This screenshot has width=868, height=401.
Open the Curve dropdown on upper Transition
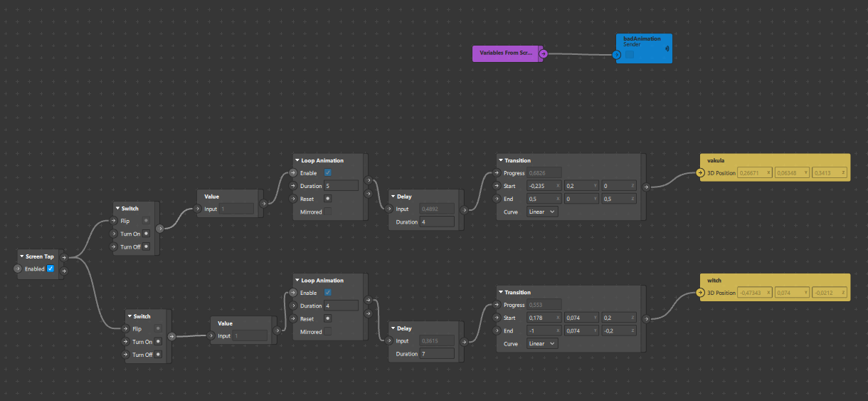coord(542,212)
